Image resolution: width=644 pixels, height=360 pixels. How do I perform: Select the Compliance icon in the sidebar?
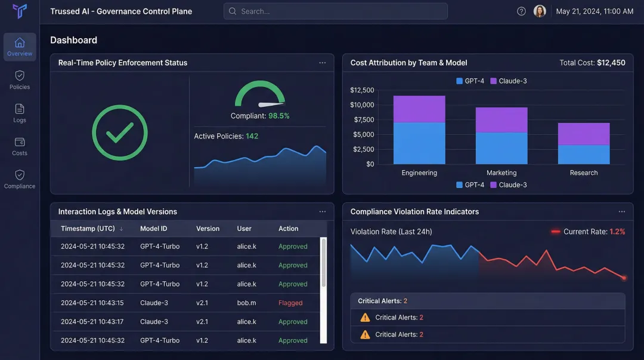tap(20, 179)
